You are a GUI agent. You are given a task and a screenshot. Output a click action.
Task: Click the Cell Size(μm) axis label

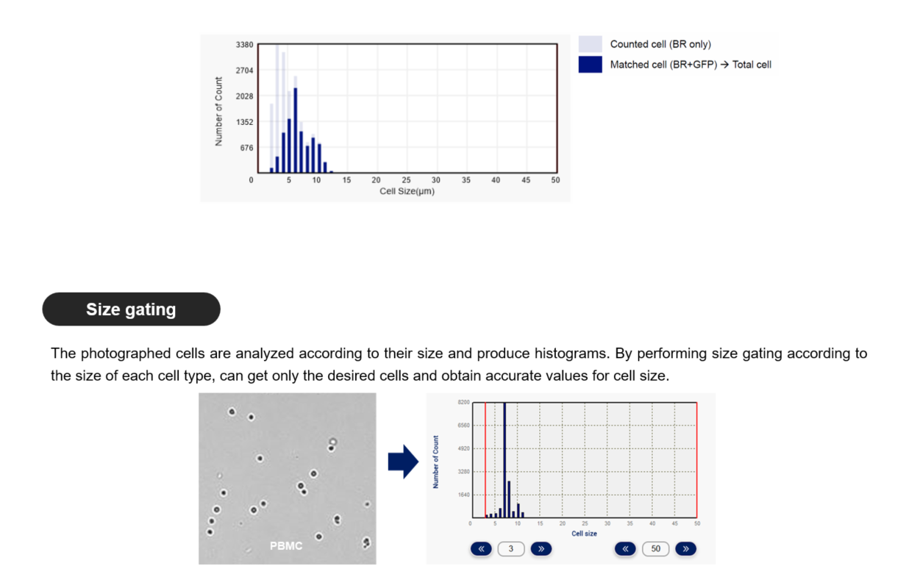coord(407,192)
